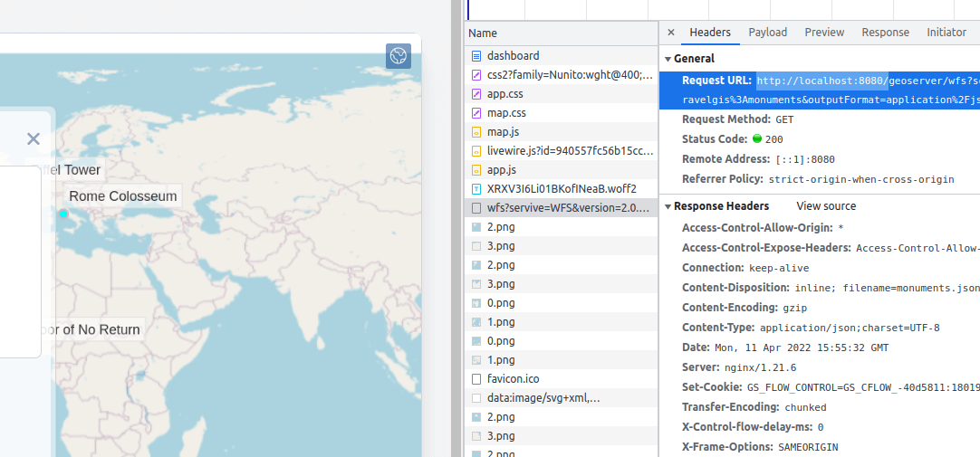Open the Initiator tab
This screenshot has width=980, height=457.
pyautogui.click(x=946, y=33)
